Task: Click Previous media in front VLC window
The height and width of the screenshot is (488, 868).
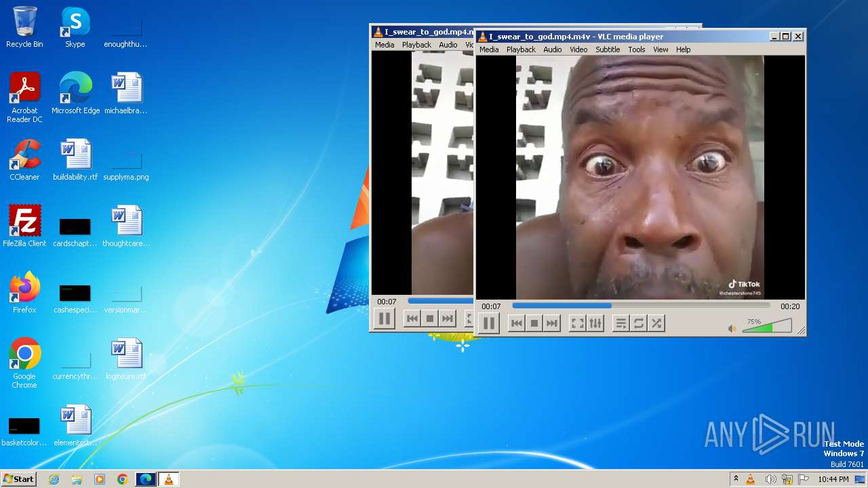Action: (x=517, y=323)
